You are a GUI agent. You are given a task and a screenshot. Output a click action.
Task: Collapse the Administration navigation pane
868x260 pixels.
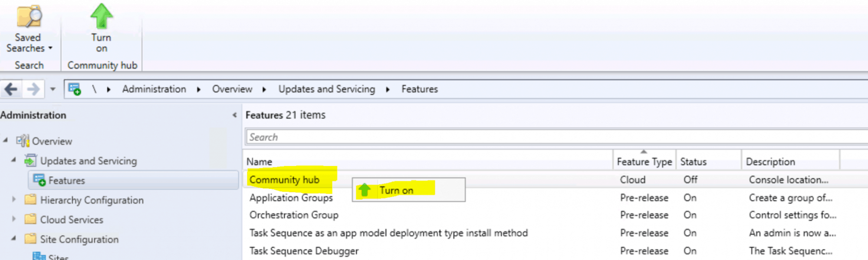pyautogui.click(x=234, y=115)
